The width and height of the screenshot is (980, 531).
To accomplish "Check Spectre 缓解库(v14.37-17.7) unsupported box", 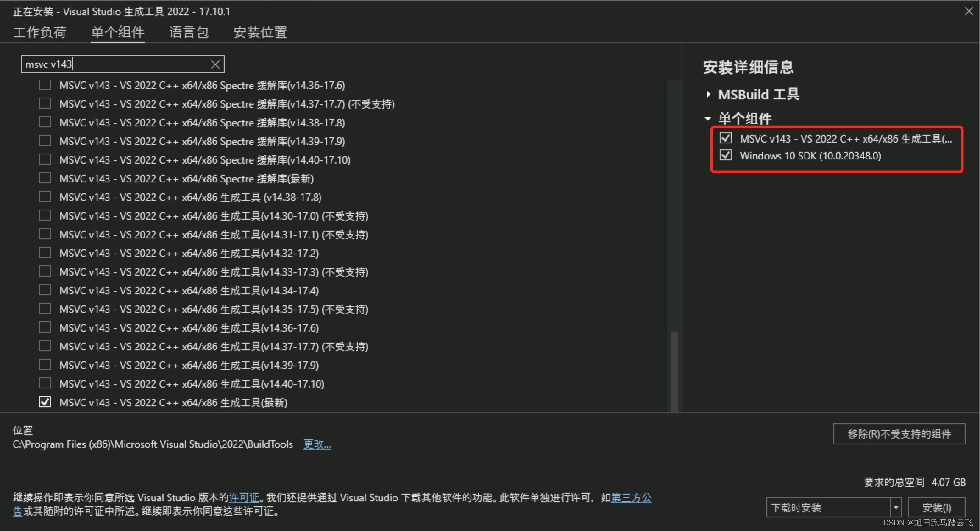I will (45, 103).
